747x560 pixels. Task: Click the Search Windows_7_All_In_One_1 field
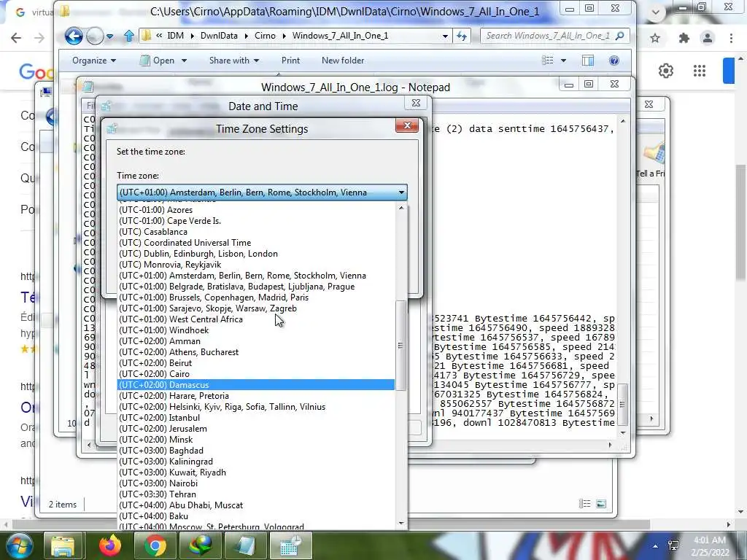click(x=548, y=36)
